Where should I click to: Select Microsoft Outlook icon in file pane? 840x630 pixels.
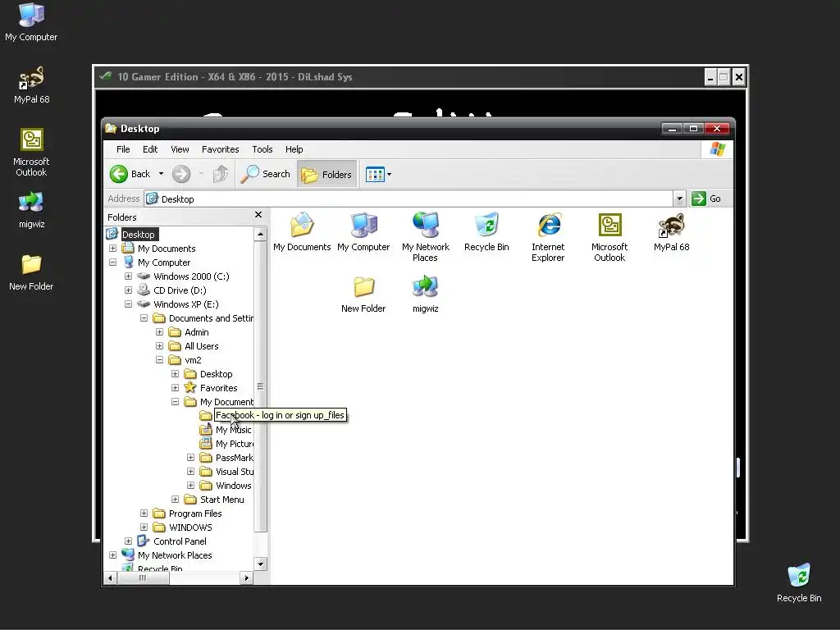pos(609,236)
